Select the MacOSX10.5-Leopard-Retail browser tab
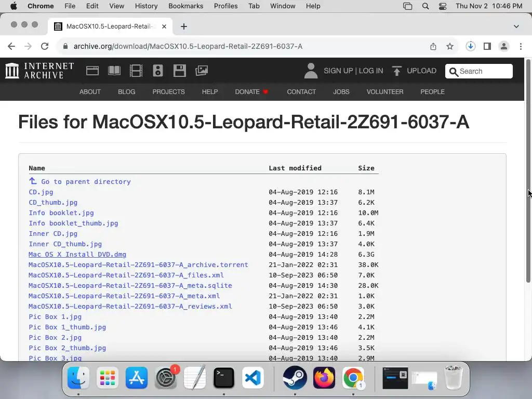Image resolution: width=532 pixels, height=399 pixels. click(x=110, y=26)
